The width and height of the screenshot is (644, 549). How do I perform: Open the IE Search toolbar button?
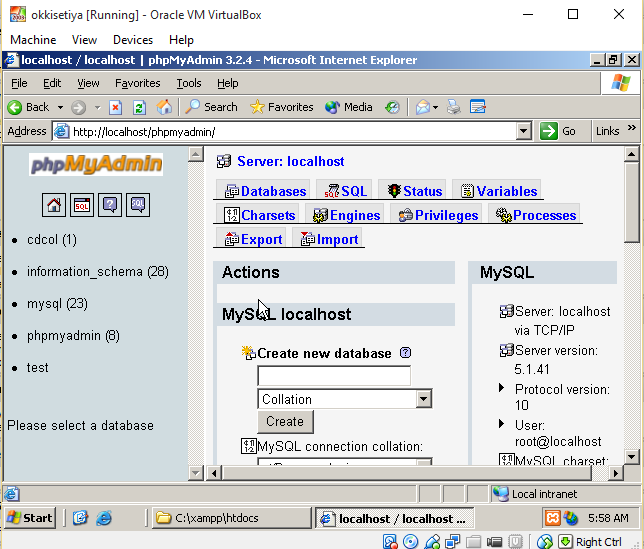[211, 107]
